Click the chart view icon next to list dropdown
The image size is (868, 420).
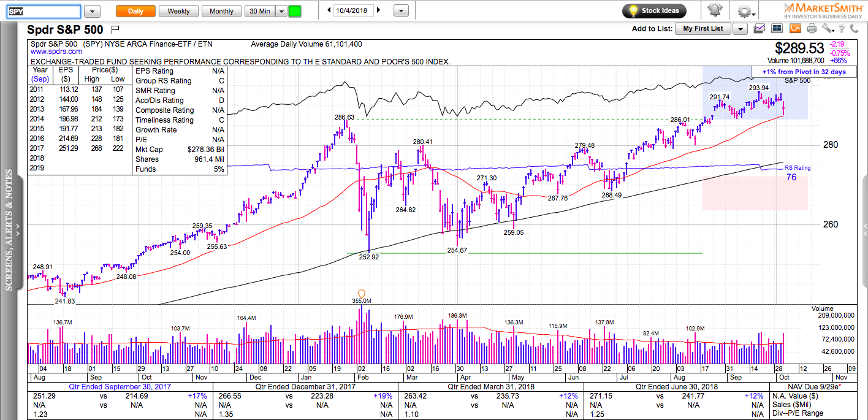click(x=759, y=28)
